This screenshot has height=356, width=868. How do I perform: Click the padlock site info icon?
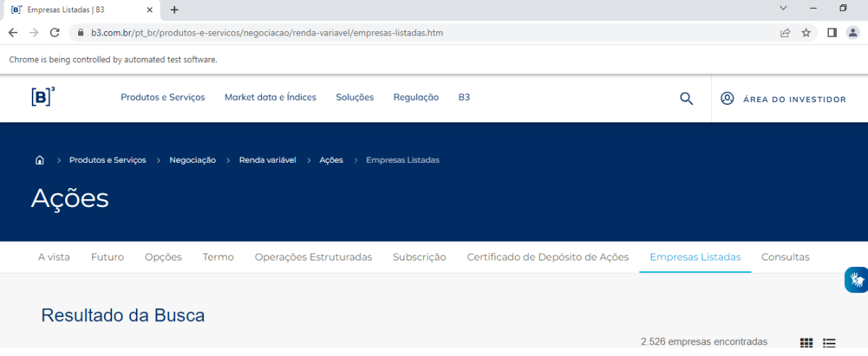80,33
